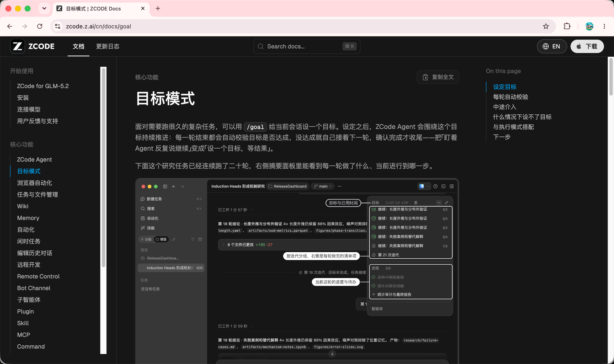This screenshot has height=364, width=614.
Task: Open the 任务与文件管理 page
Action: [x=38, y=195]
